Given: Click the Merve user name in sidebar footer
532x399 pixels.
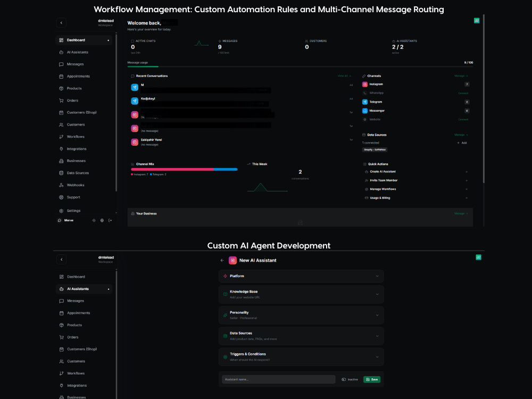Looking at the screenshot, I should tap(69, 221).
